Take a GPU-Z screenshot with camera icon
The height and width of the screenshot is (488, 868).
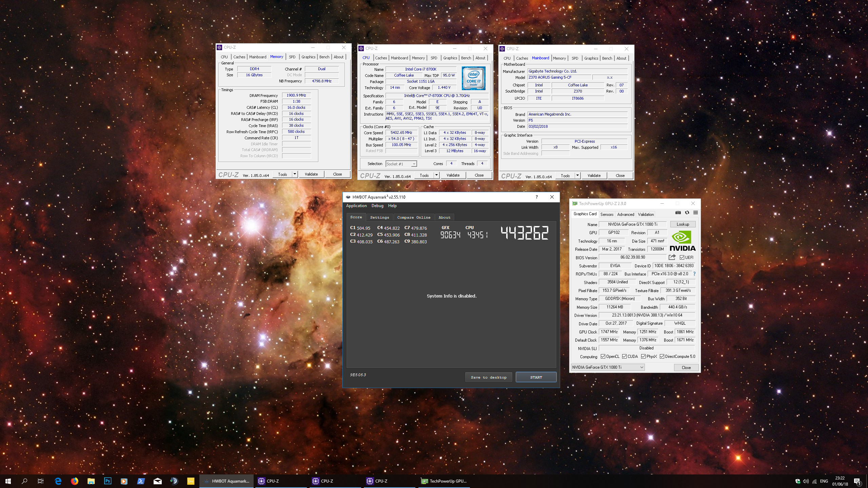(x=678, y=213)
